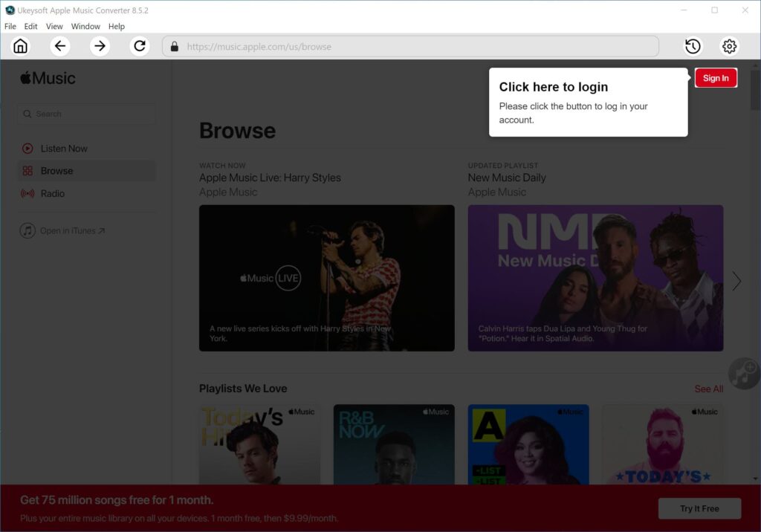Click the padlock icon in address bar
The width and height of the screenshot is (761, 532).
[175, 47]
